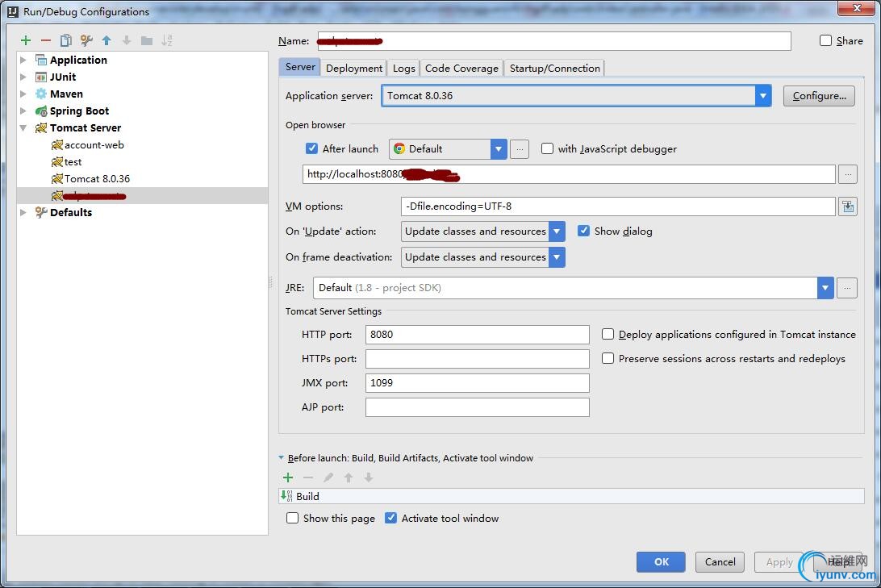Uncheck Activate tool window
This screenshot has height=588, width=881.
[x=390, y=518]
